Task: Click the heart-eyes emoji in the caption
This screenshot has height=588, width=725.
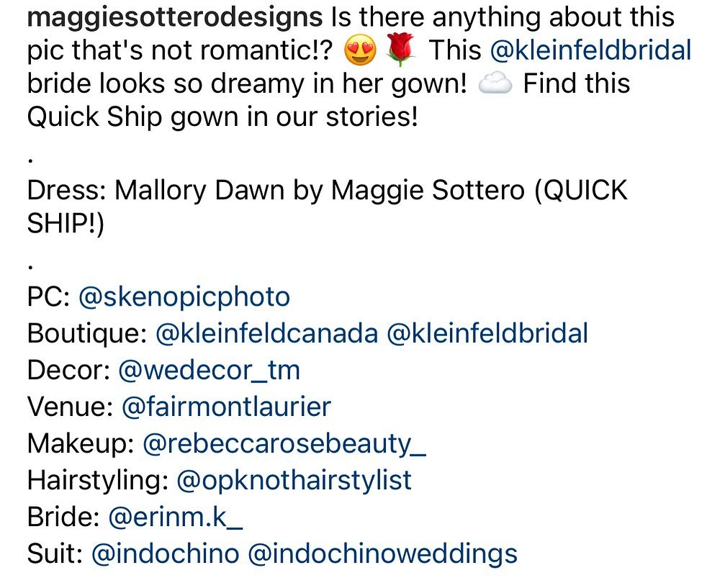Action: tap(360, 50)
